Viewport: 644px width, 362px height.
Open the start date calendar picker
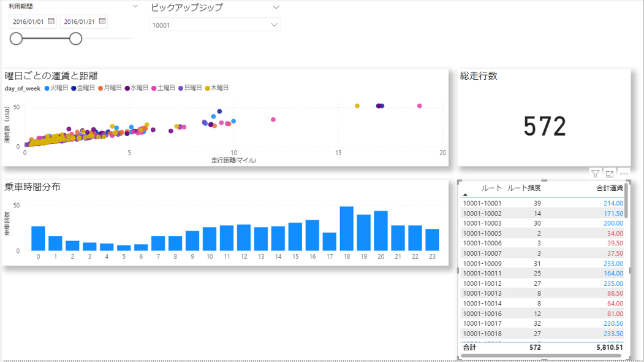tap(51, 21)
